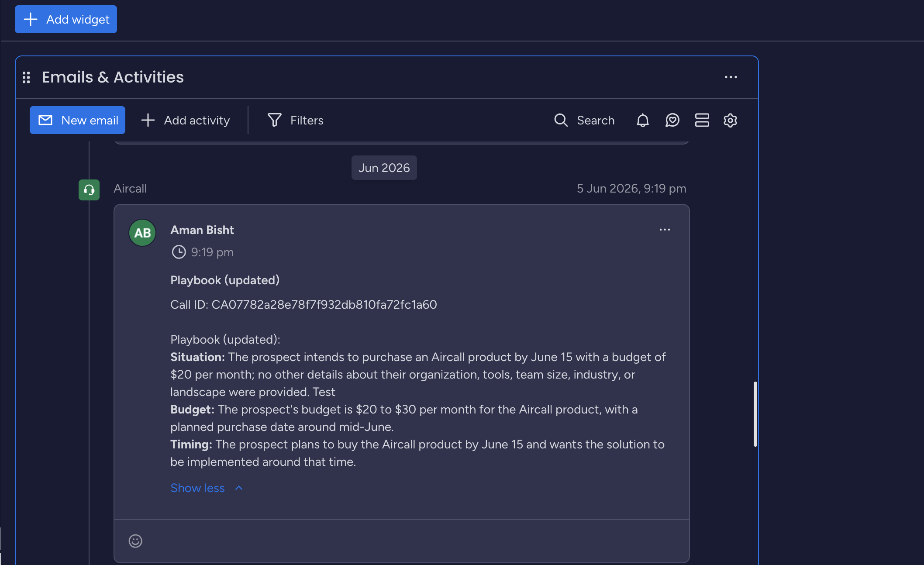The height and width of the screenshot is (565, 924).
Task: Click the Emails & Activities title
Action: 113,77
